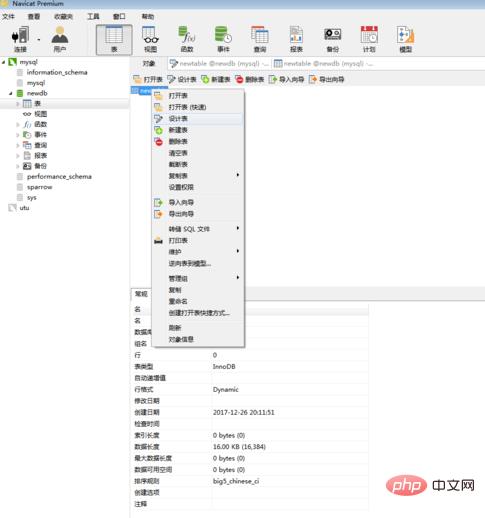Viewport: 485px width, 518px height.
Task: Choose 导出向导 in the context menu
Action: point(198,214)
